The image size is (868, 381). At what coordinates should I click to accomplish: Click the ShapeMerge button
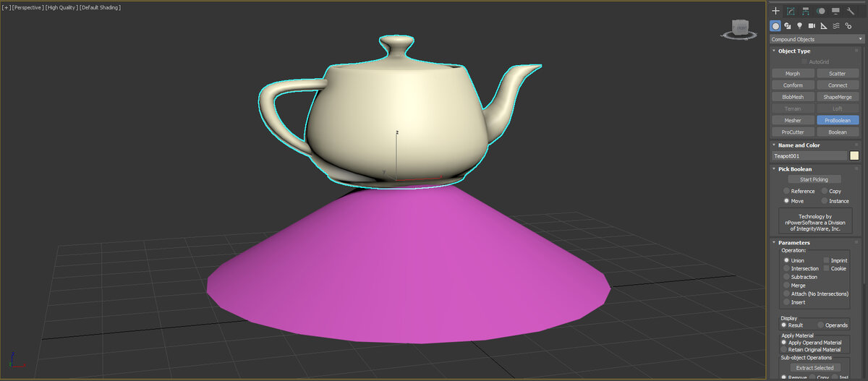pos(838,96)
